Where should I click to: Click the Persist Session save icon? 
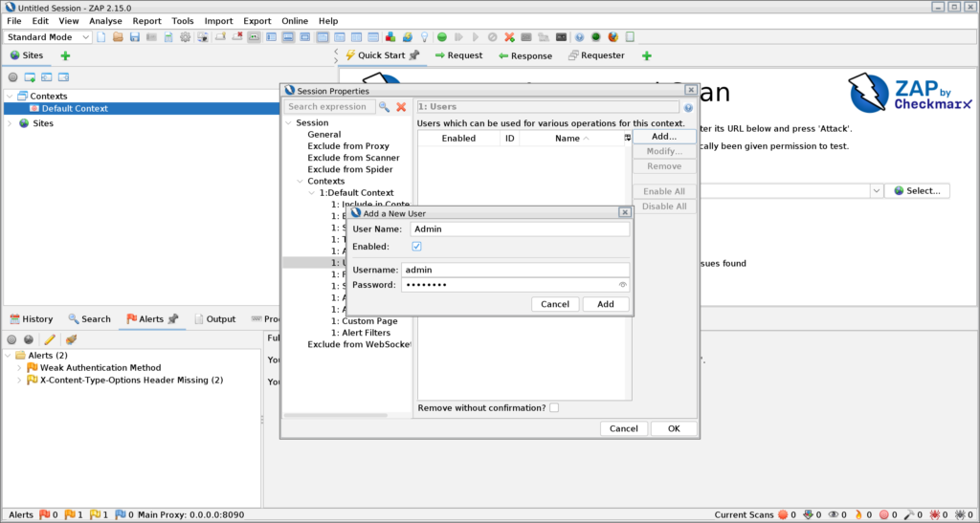pos(134,37)
